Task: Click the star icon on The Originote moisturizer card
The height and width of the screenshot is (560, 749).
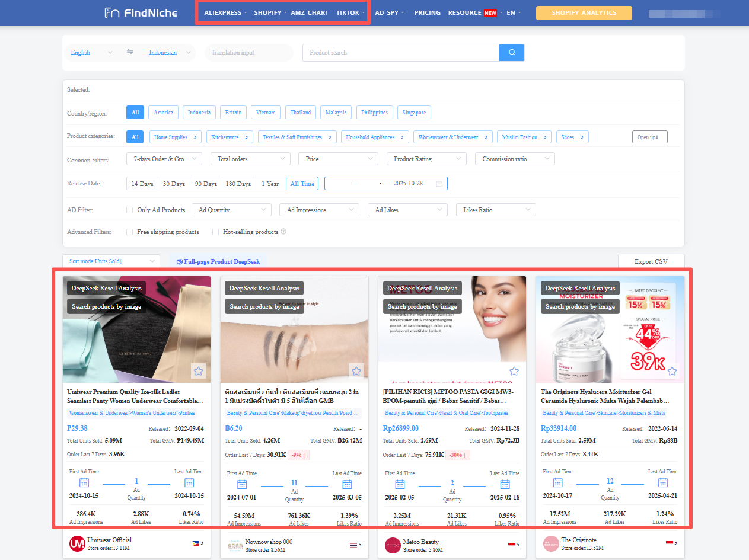Action: (672, 371)
